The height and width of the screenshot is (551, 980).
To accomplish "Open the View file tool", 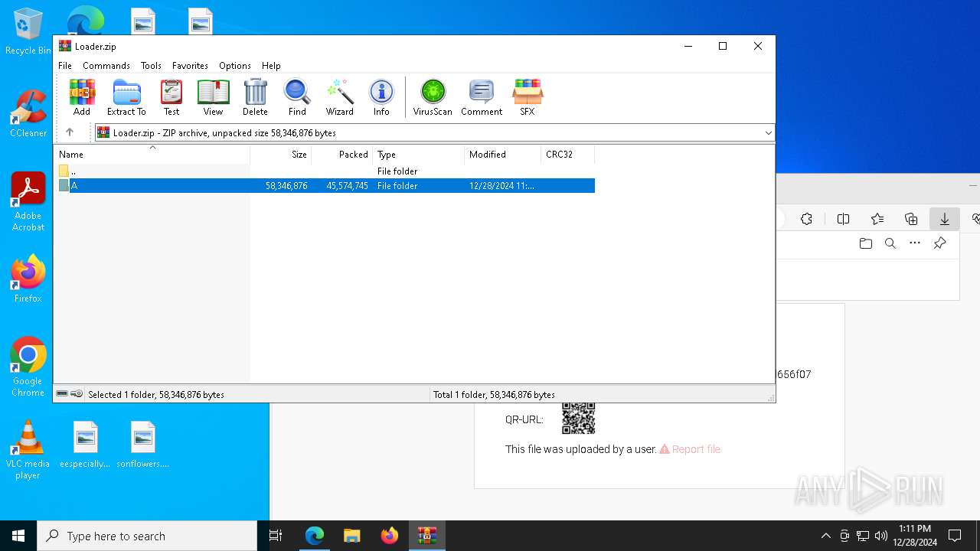I will [x=213, y=97].
